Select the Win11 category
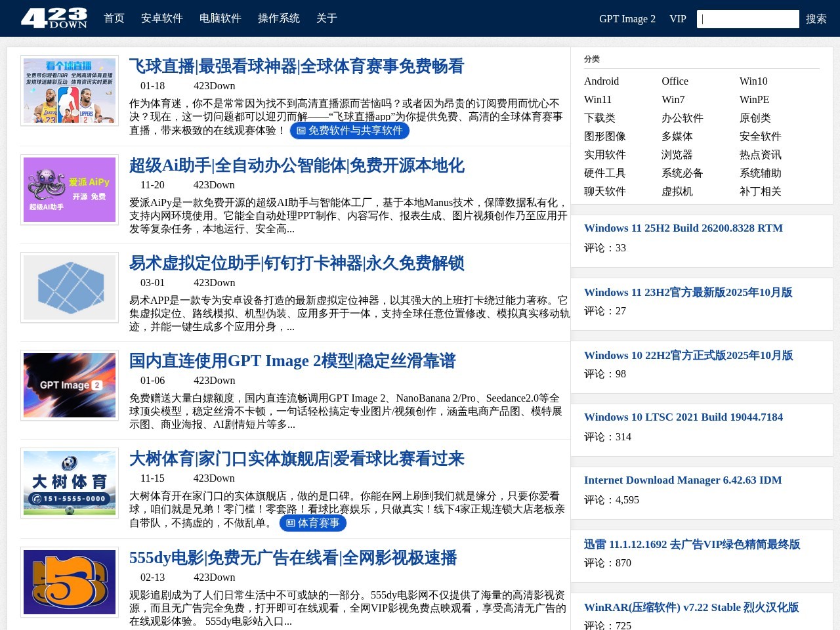This screenshot has height=630, width=840. [598, 100]
